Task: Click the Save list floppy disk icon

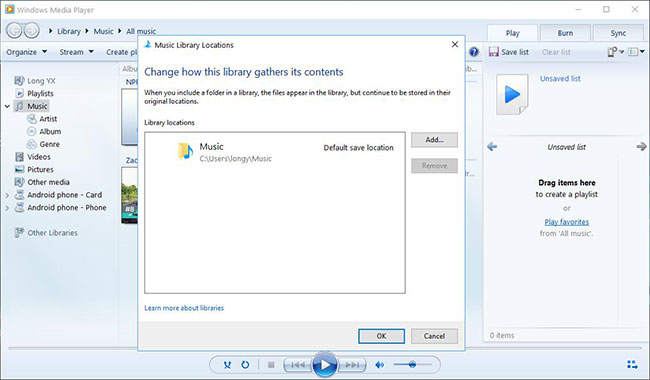Action: [x=494, y=52]
